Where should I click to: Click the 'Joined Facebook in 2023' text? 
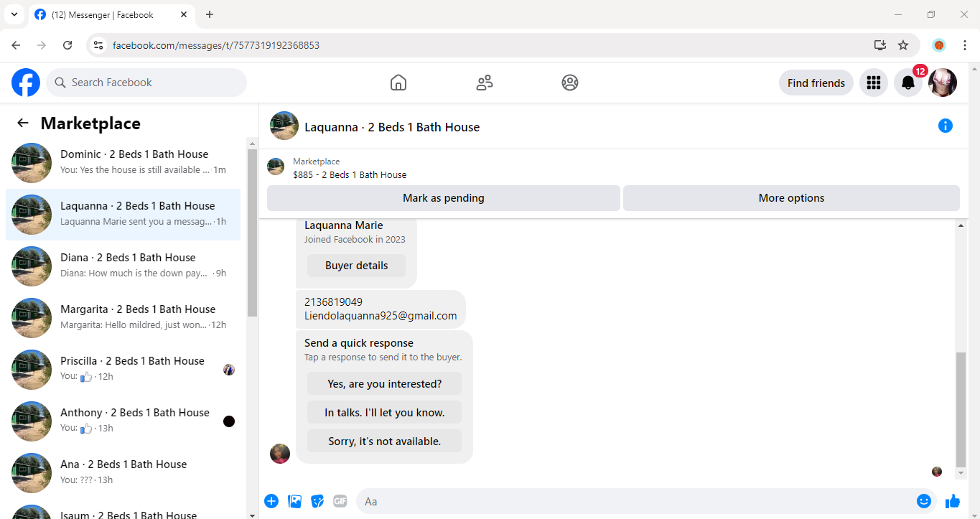coord(355,240)
